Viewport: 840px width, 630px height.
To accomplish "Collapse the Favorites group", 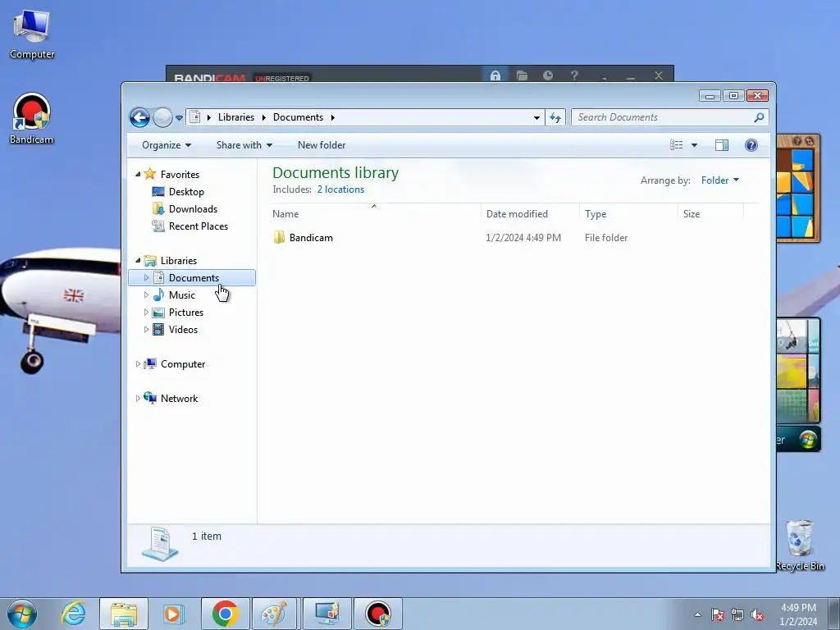I will [x=138, y=174].
